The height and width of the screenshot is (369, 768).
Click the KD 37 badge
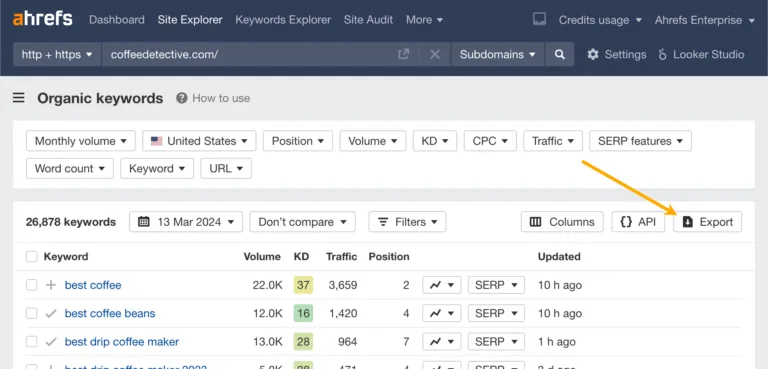pyautogui.click(x=303, y=285)
